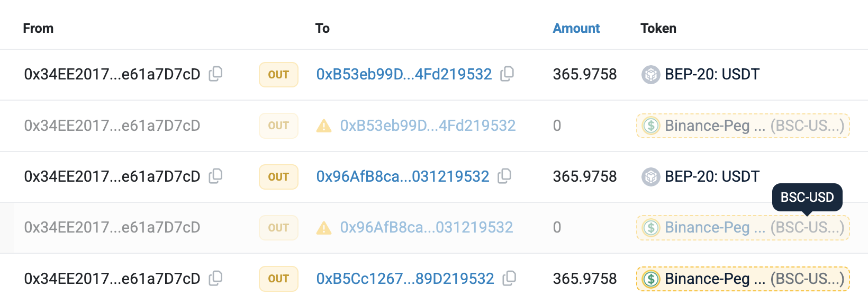Viewport: 868px width, 303px height.
Task: Open BEP-20: USDT token in the third row
Action: (712, 176)
